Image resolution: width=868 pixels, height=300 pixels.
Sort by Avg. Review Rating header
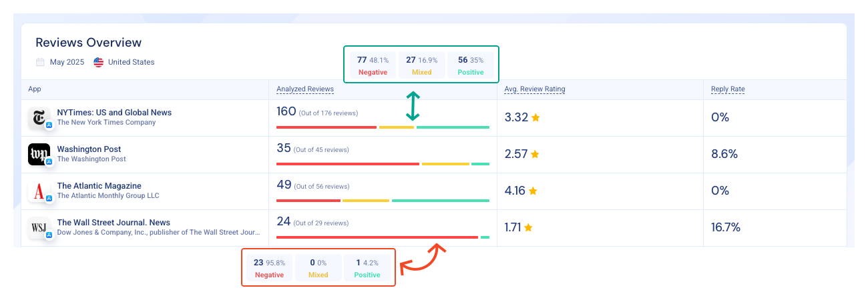pos(535,89)
